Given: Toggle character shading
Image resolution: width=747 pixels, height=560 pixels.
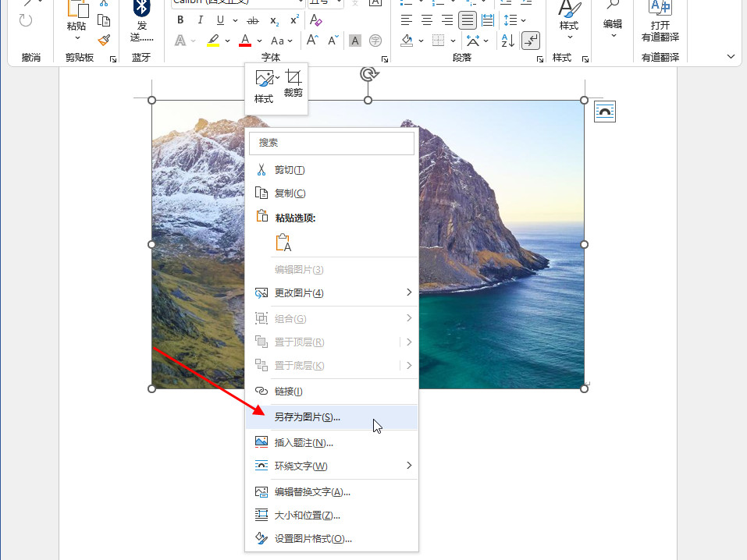Looking at the screenshot, I should coord(354,41).
